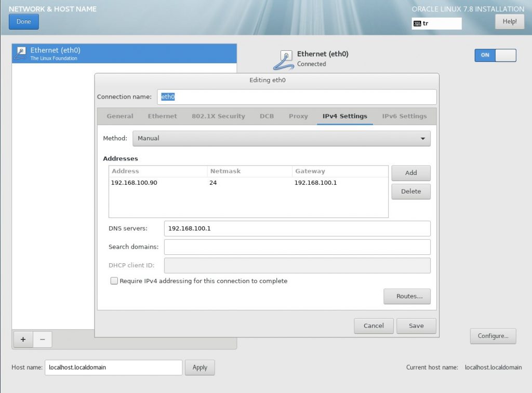Click the Done button
Viewport: 532px width, 393px height.
pos(24,22)
